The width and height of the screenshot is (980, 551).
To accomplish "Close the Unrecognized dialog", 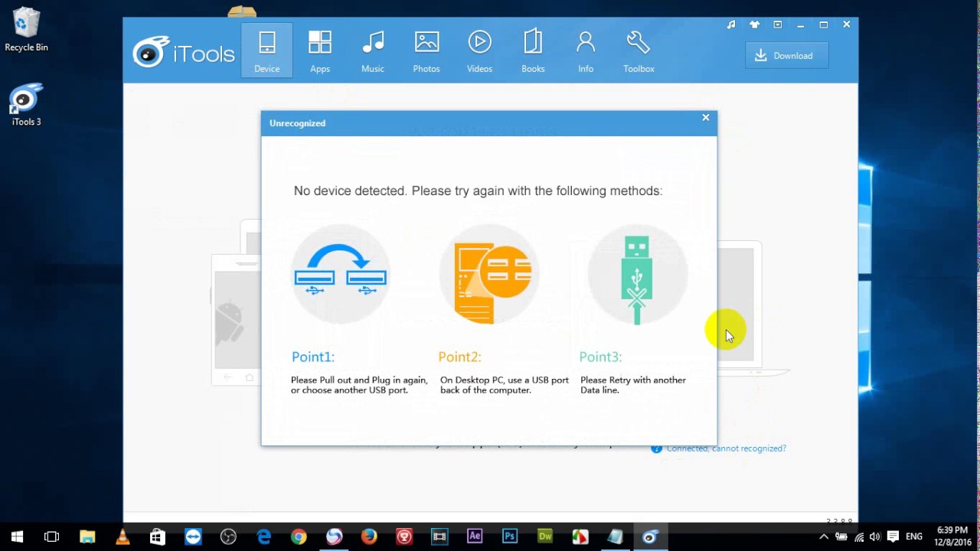I will pyautogui.click(x=706, y=117).
